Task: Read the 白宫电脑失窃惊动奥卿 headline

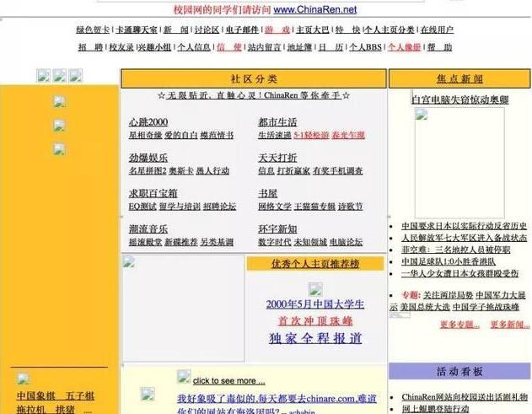Action: [459, 99]
